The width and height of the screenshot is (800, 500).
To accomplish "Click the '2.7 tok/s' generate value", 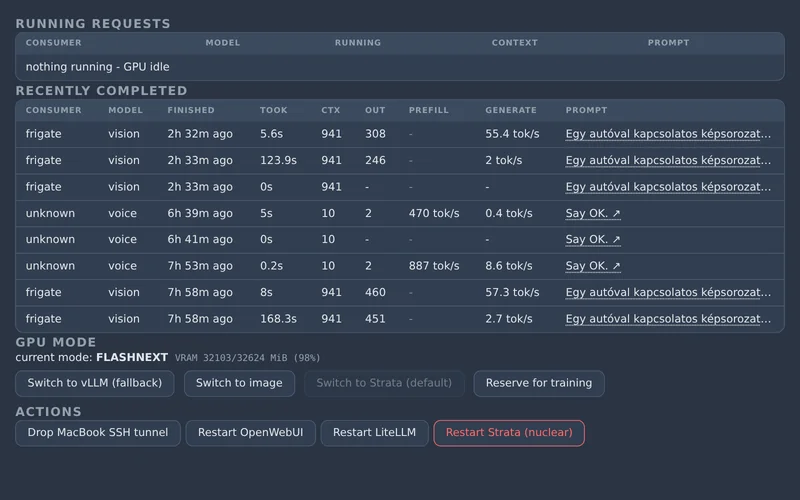I will pos(509,319).
